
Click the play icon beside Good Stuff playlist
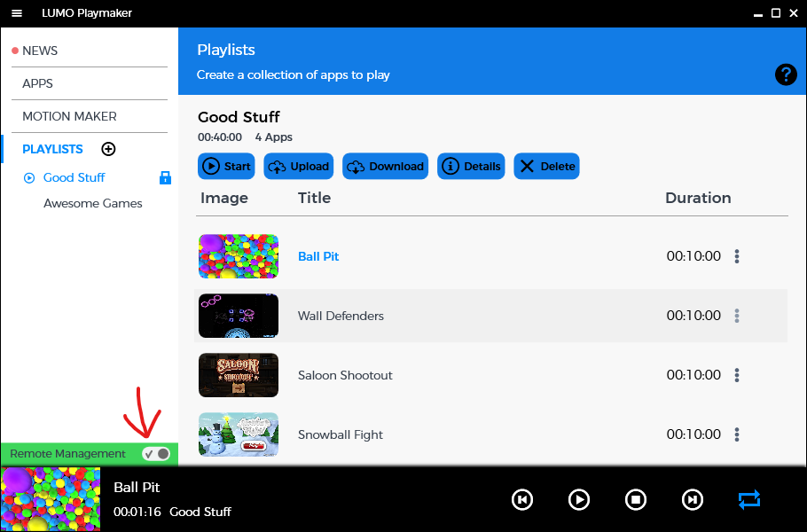(29, 178)
